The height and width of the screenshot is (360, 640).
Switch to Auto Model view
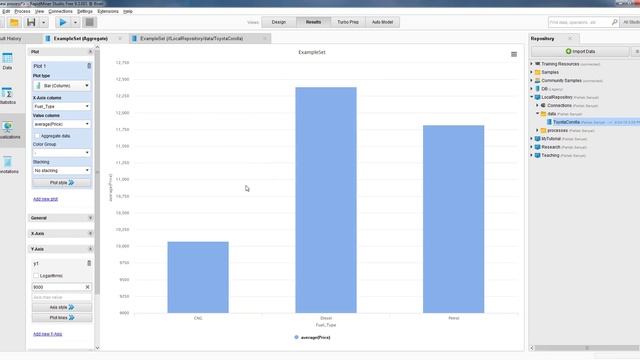(382, 22)
